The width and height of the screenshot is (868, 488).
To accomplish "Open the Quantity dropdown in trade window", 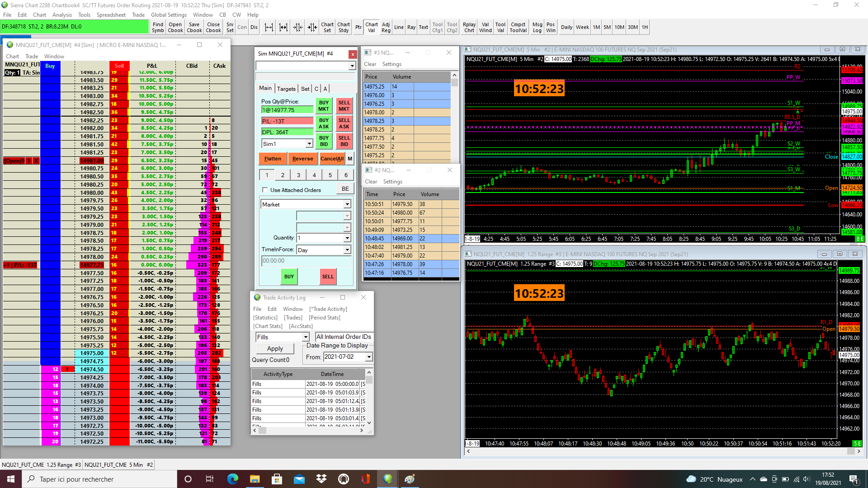I will coord(347,238).
